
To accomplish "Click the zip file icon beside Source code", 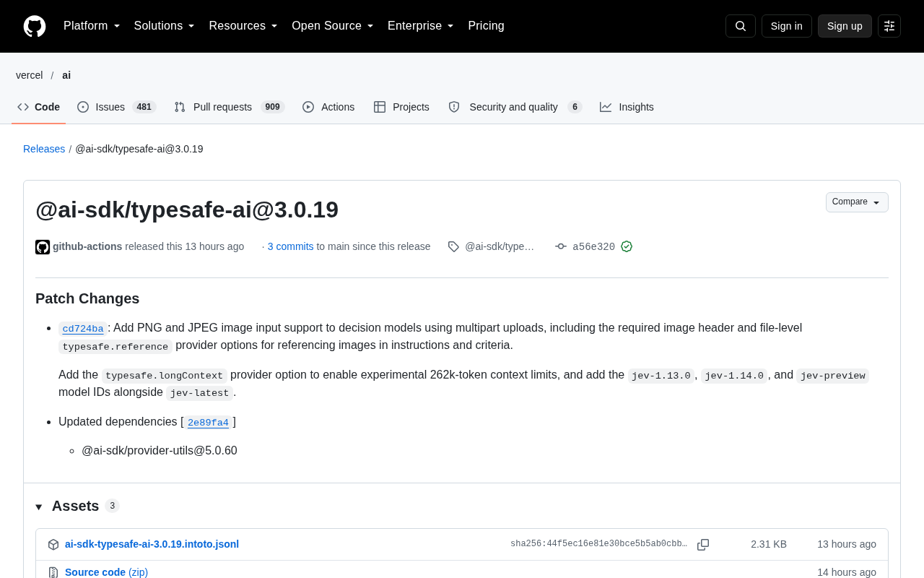I will coord(53,572).
